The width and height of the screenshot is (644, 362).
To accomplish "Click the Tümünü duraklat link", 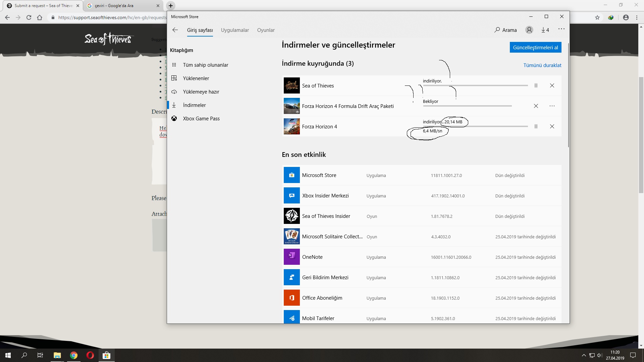I will [542, 65].
